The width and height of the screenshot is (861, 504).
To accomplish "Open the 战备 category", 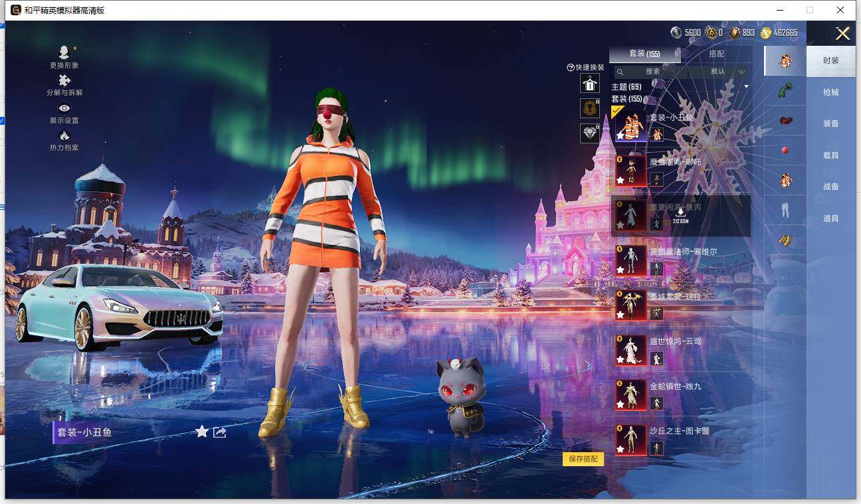I will point(831,187).
